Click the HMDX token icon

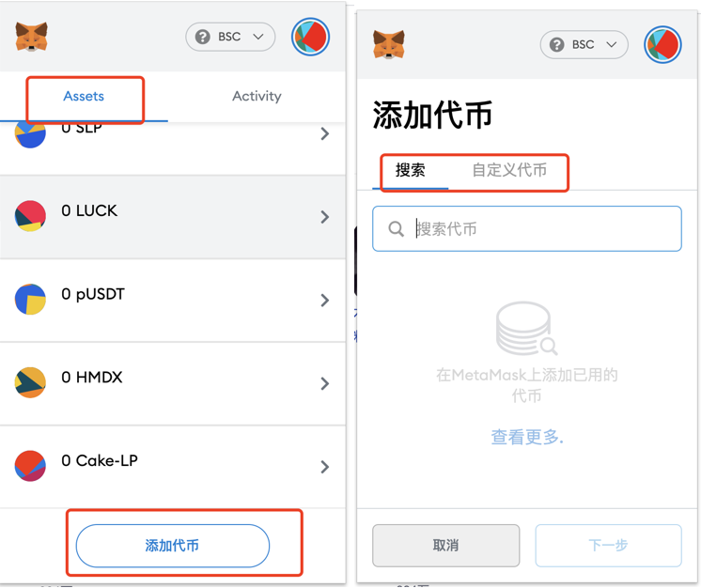(30, 383)
